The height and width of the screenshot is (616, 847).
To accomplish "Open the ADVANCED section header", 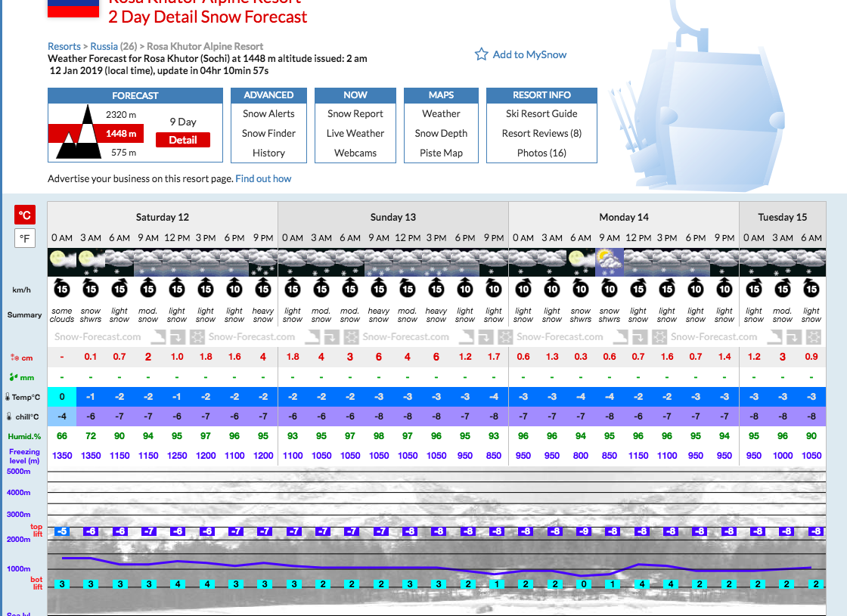I will click(268, 95).
